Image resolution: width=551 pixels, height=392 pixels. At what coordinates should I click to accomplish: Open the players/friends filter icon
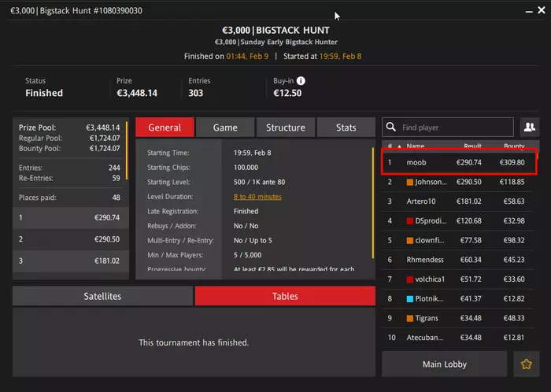pyautogui.click(x=530, y=127)
